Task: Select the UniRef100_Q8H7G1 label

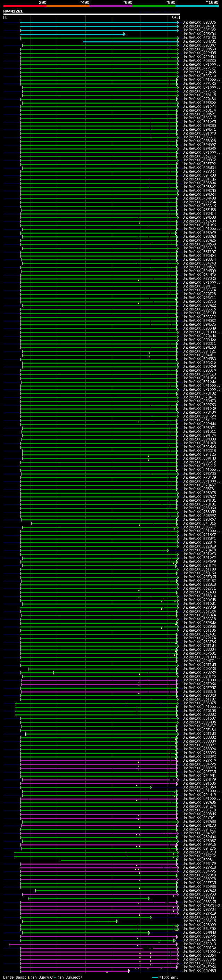Action: tap(199, 41)
